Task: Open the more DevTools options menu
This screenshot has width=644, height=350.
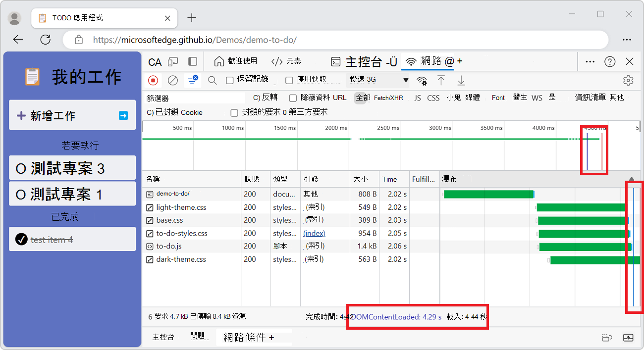Action: click(x=590, y=61)
